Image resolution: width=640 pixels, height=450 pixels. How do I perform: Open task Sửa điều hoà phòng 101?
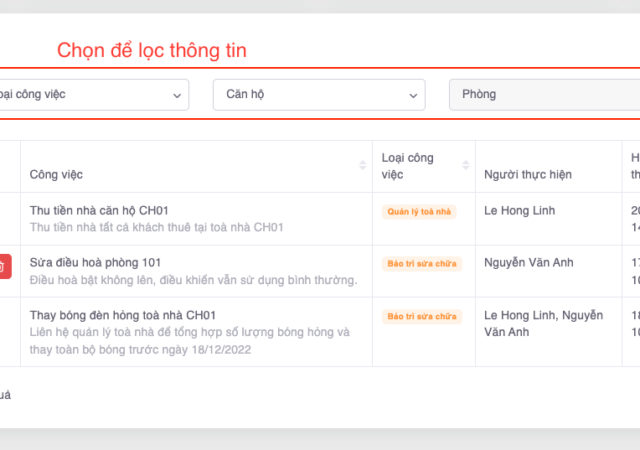point(94,262)
